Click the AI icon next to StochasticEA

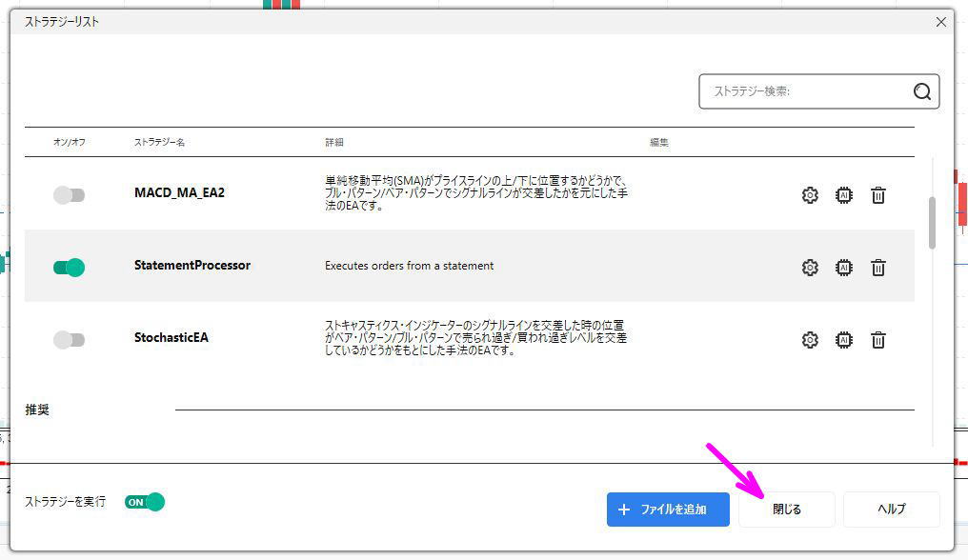pyautogui.click(x=844, y=340)
